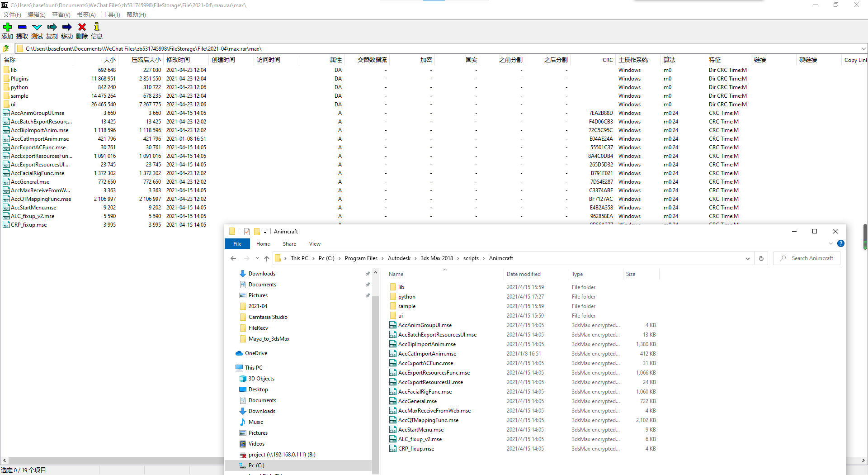Click Explorer Forward arrow

tap(246, 258)
